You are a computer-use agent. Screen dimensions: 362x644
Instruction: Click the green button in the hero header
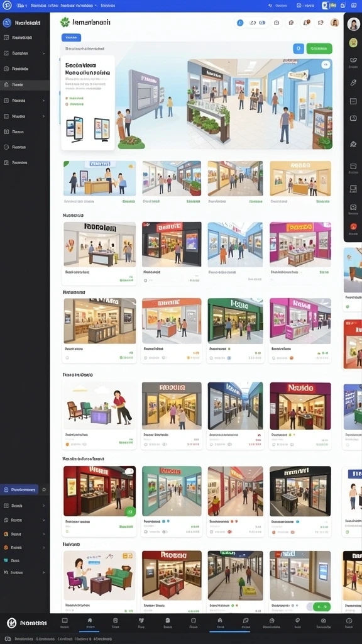319,48
